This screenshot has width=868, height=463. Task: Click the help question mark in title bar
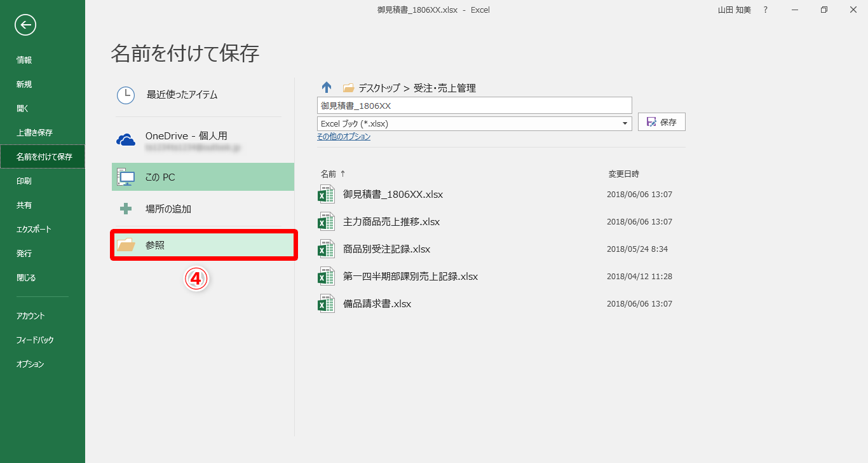click(766, 10)
